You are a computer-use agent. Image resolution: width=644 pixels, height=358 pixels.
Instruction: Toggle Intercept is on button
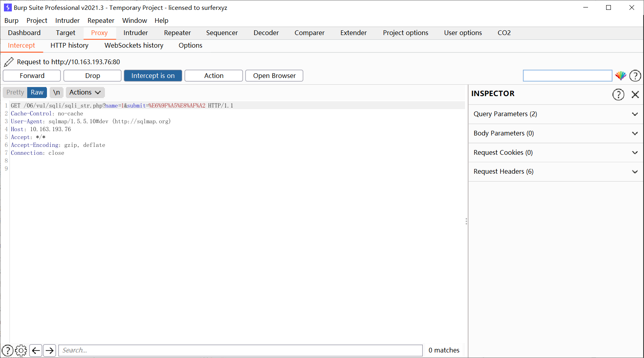pos(153,76)
